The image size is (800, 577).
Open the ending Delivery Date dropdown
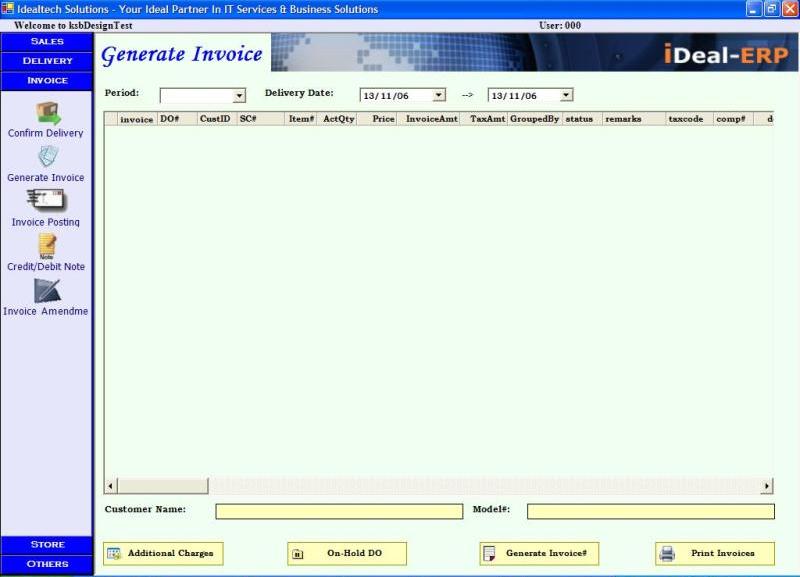[564, 93]
